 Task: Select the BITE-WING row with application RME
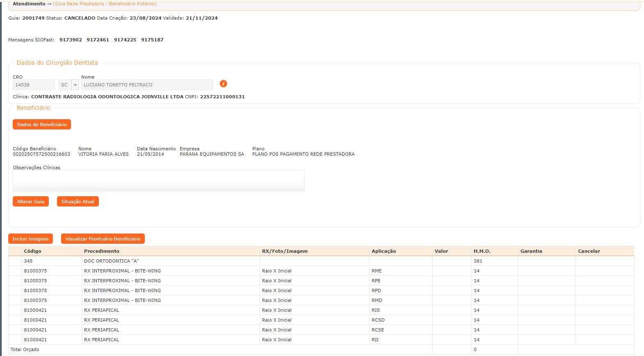[x=122, y=271]
